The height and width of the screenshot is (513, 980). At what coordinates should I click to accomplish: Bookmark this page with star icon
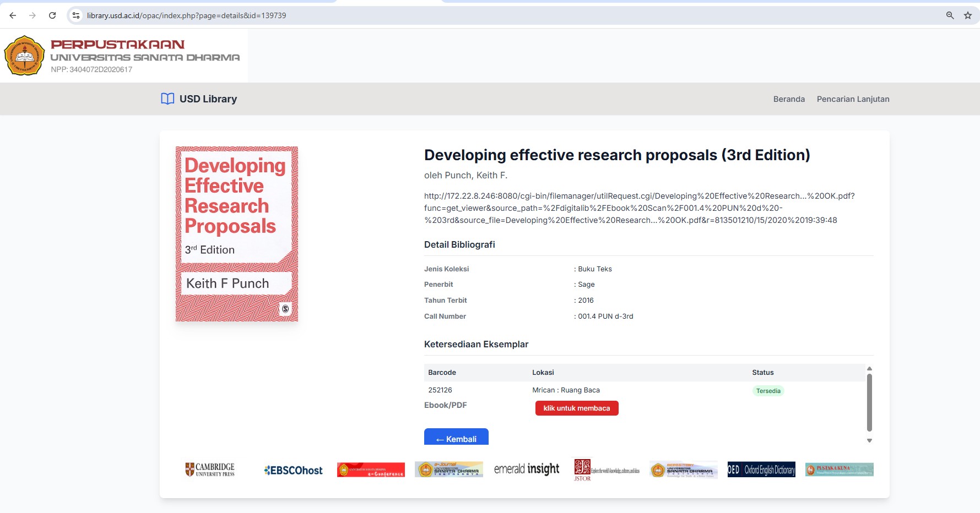968,15
